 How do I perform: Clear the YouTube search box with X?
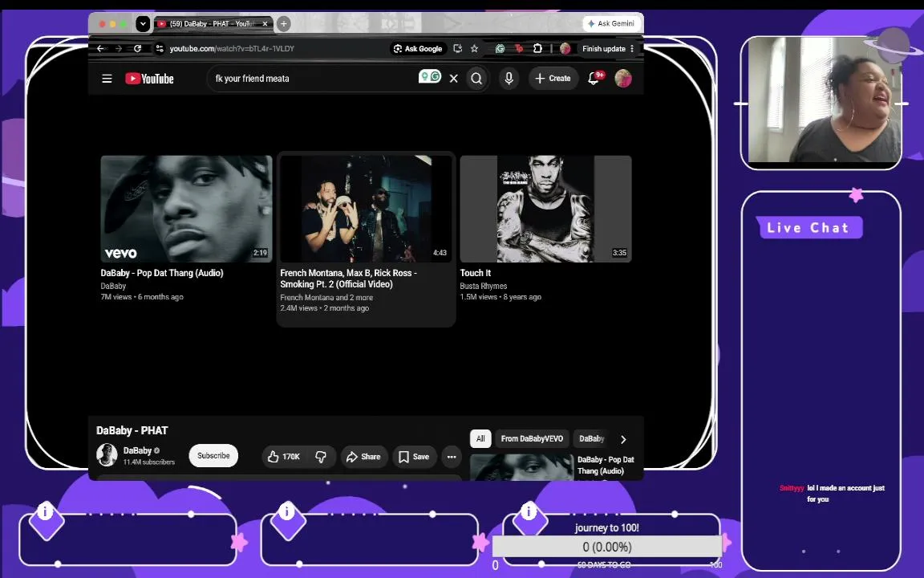point(454,79)
